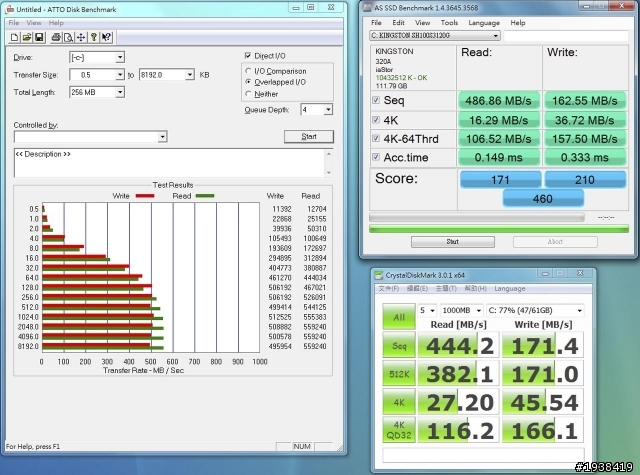Open the first (文件) menu in CrystalDiskMark
Image resolution: width=640 pixels, height=475 pixels.
389,289
